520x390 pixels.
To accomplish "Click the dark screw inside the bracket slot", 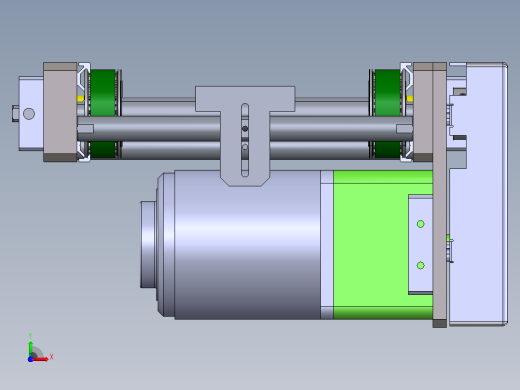I will click(x=245, y=129).
